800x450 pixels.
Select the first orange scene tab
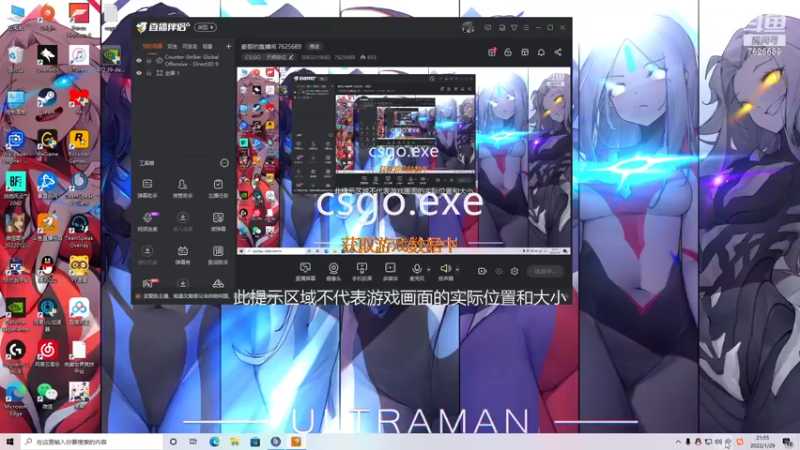point(152,46)
